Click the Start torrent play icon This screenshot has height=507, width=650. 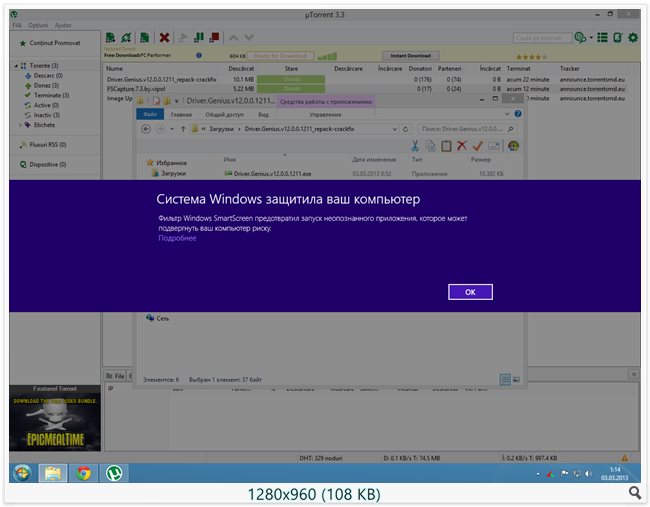(x=182, y=38)
